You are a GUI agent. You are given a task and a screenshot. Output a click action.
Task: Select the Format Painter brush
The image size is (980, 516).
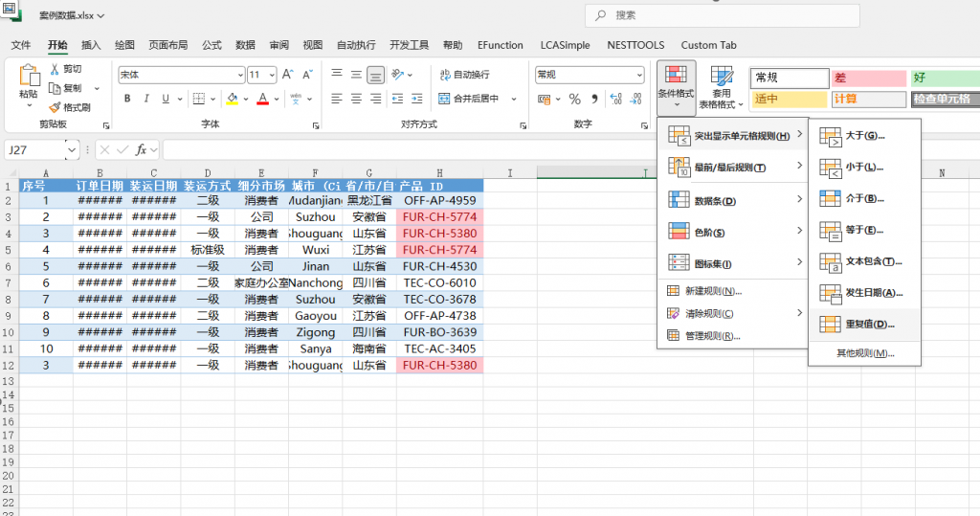[x=70, y=107]
